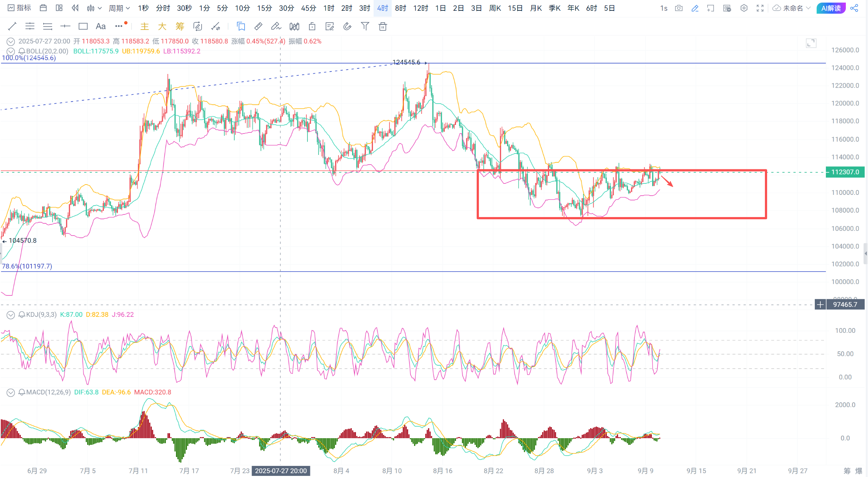Toggle the drawing pencil tool icon
The width and height of the screenshot is (868, 477).
[x=695, y=8]
